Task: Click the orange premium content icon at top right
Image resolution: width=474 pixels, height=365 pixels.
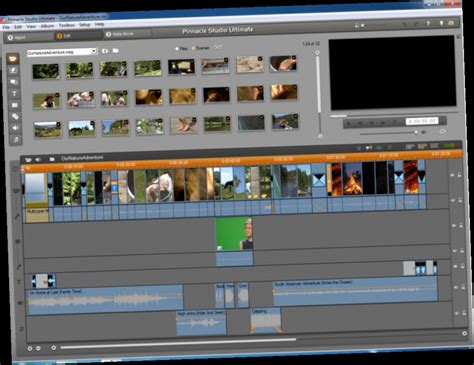Action: 451,23
